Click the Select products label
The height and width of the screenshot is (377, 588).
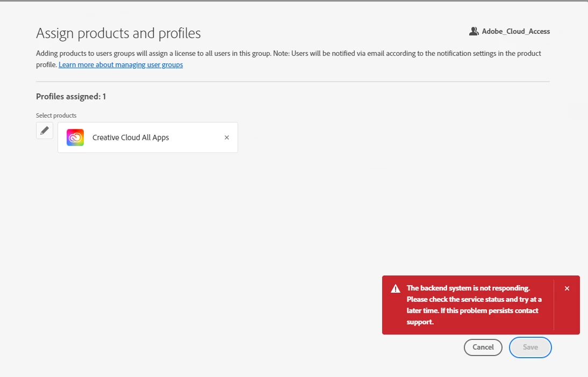(56, 115)
